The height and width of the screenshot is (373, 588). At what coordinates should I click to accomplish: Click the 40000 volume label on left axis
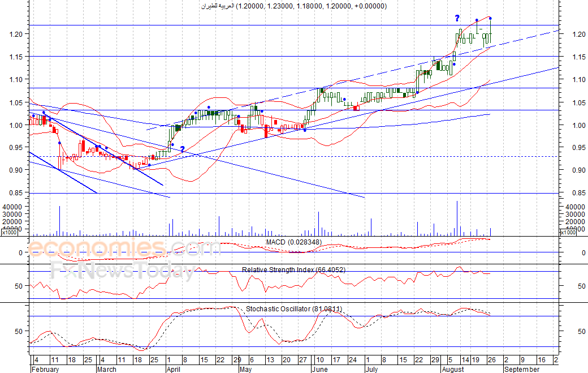coord(12,207)
